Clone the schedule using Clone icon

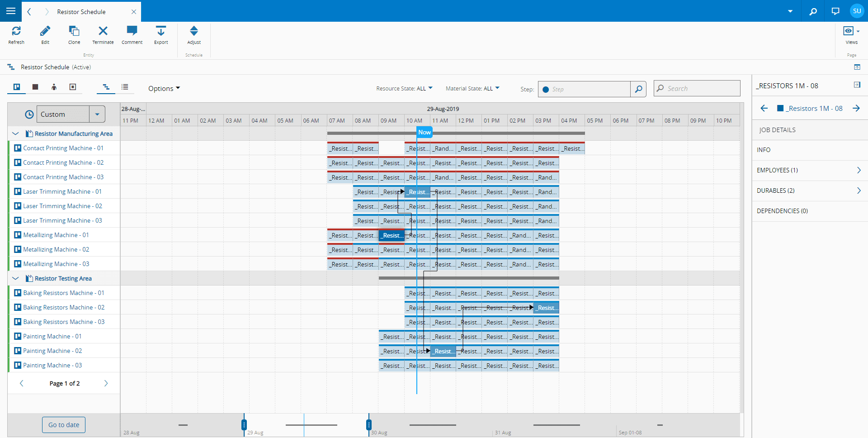tap(74, 31)
